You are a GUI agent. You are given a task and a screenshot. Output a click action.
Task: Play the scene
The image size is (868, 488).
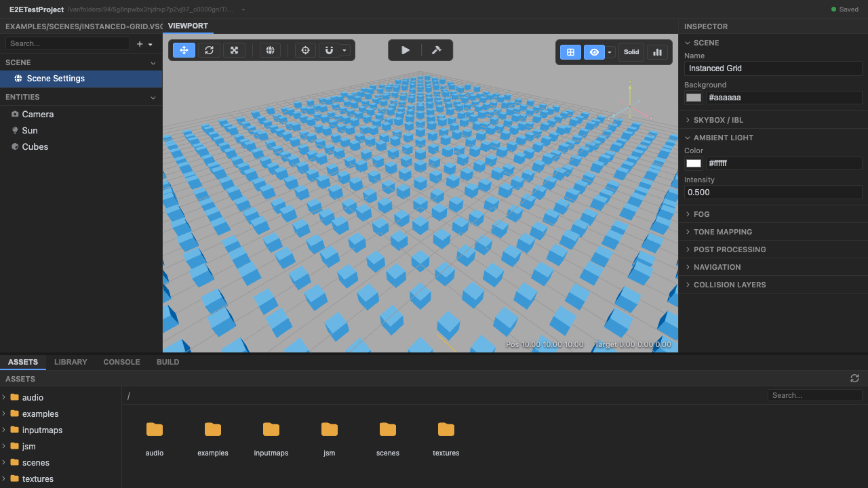click(406, 50)
